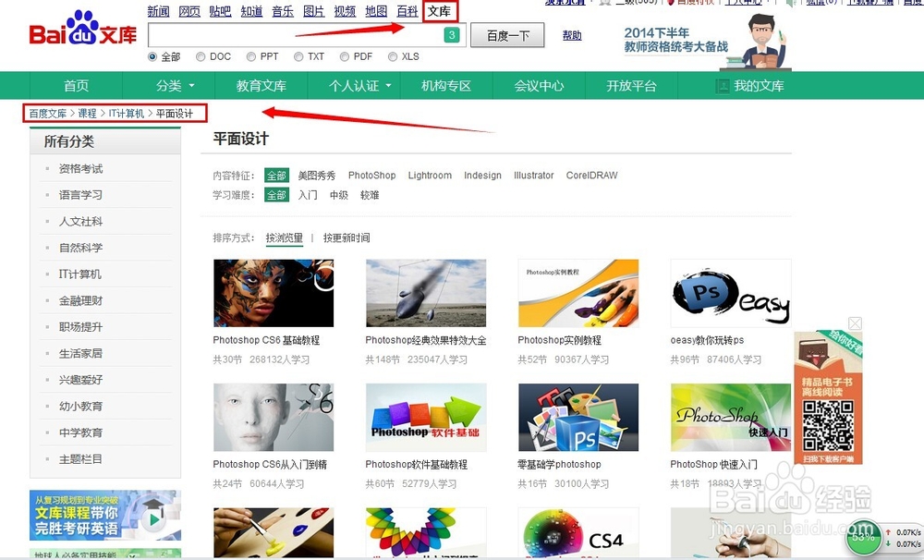The width and height of the screenshot is (924, 560).
Task: Go to 新闻 in top links
Action: click(x=159, y=11)
